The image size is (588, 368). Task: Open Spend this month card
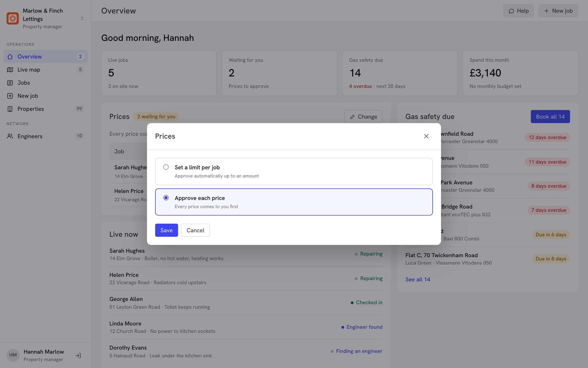[520, 73]
